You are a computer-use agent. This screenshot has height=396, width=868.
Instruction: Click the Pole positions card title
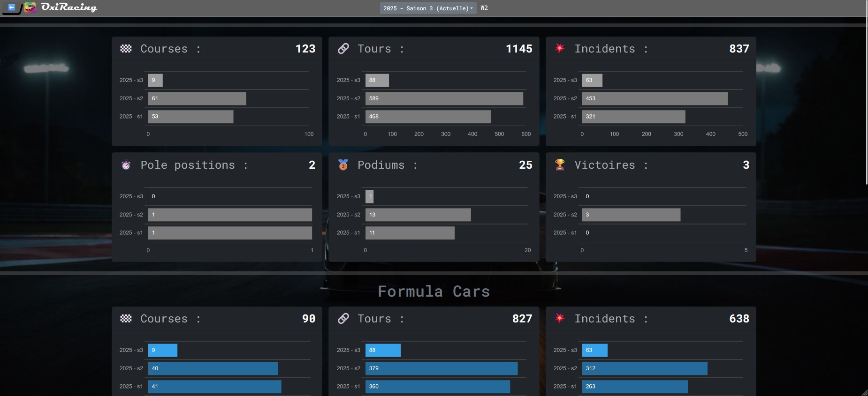194,165
